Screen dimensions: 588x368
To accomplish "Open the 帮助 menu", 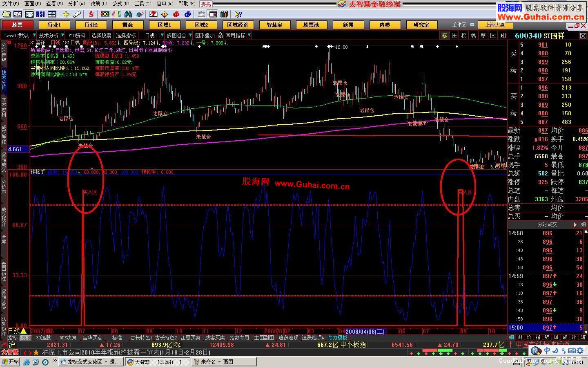I will coord(187,4).
